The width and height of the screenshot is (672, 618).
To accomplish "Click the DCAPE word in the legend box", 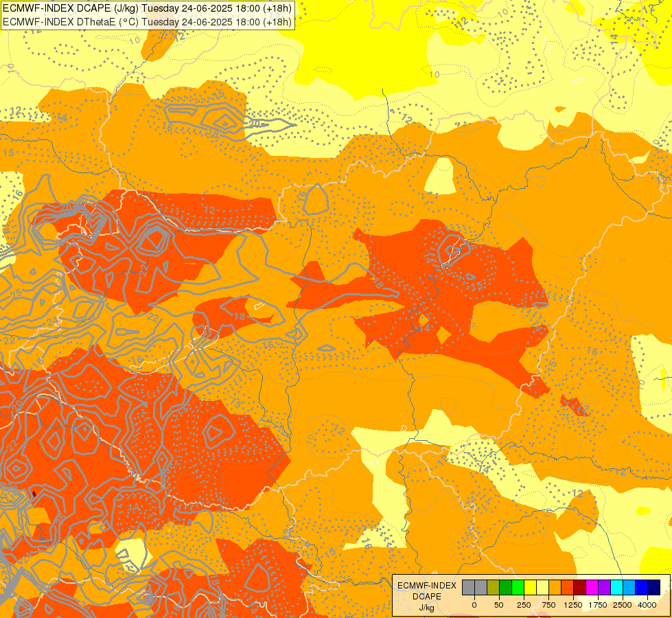I will pos(427,597).
